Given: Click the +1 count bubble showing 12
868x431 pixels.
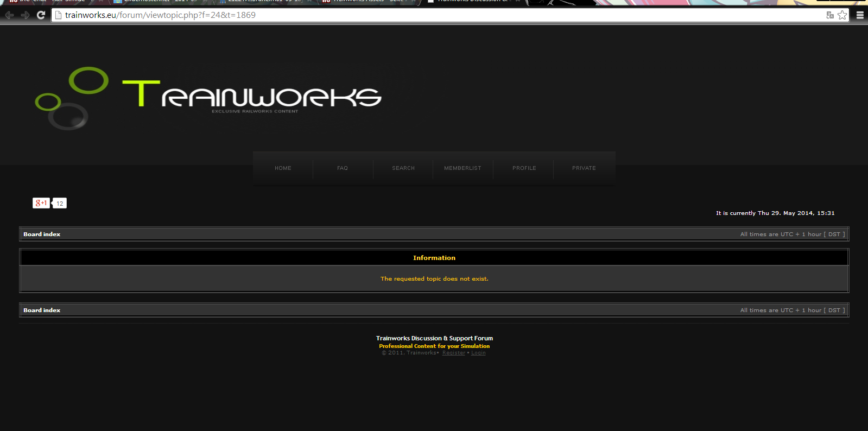Looking at the screenshot, I should 60,204.
